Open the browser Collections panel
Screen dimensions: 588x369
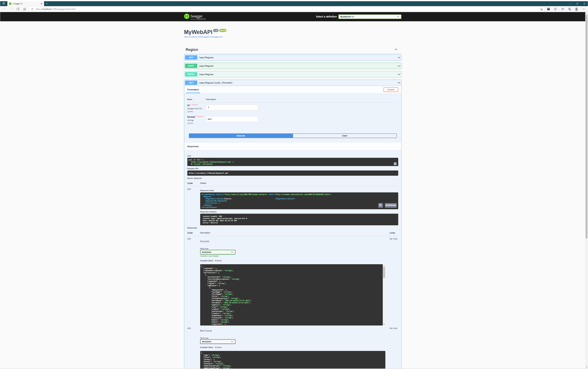569,9
